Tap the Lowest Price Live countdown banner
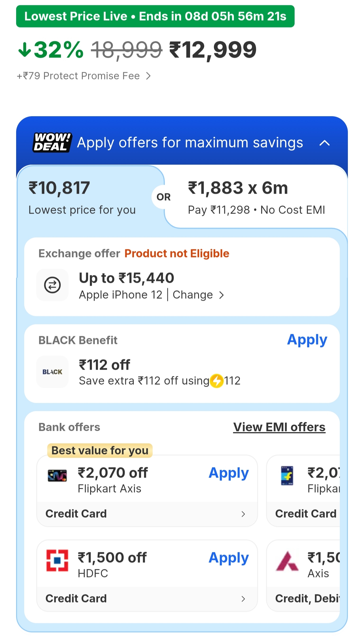 pos(155,16)
